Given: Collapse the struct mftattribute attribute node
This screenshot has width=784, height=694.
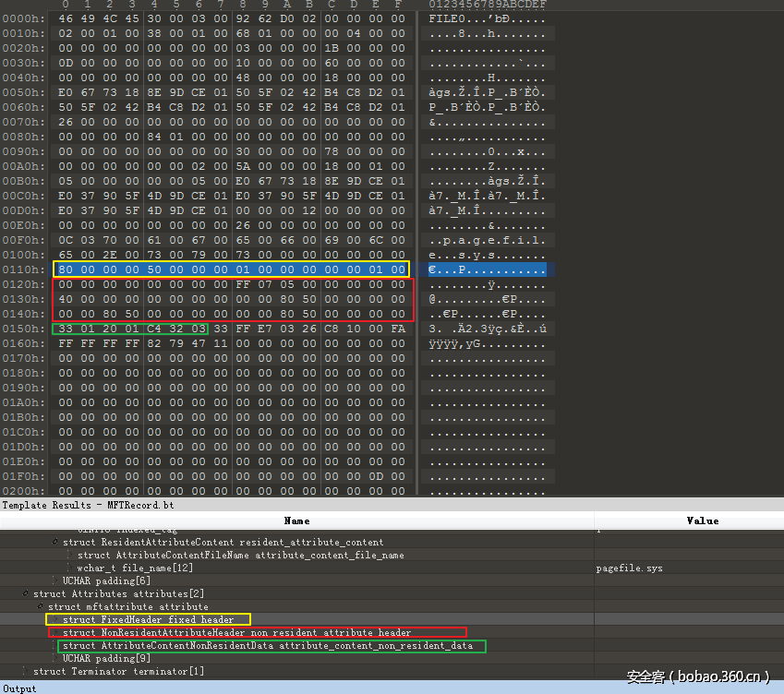Looking at the screenshot, I should click(40, 606).
